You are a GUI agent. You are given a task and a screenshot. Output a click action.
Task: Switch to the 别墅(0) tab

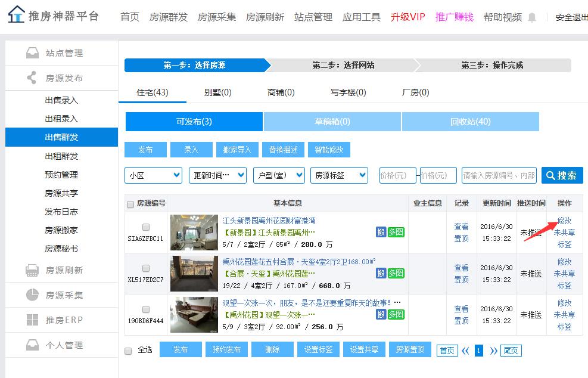(x=217, y=92)
